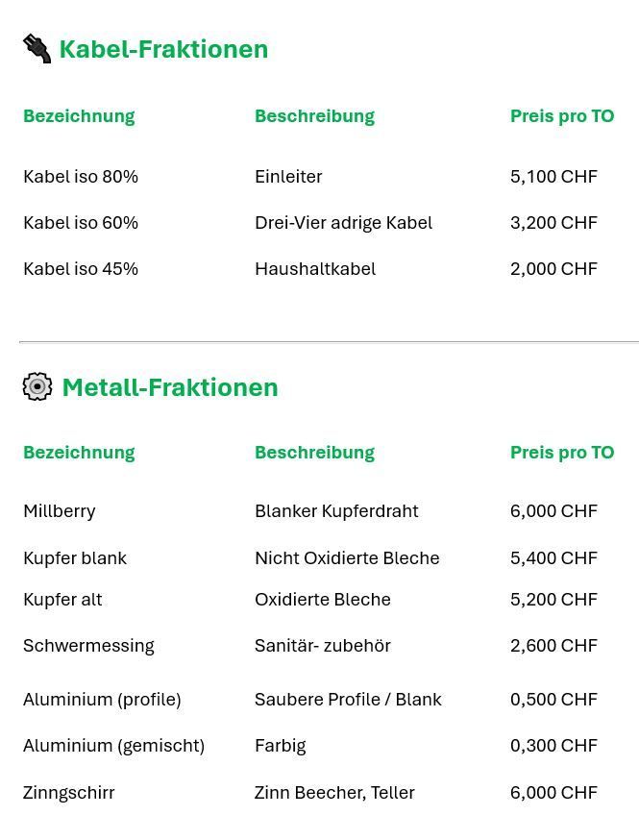639x840 pixels.
Task: Click the Haushaltkabel description
Action: (315, 269)
